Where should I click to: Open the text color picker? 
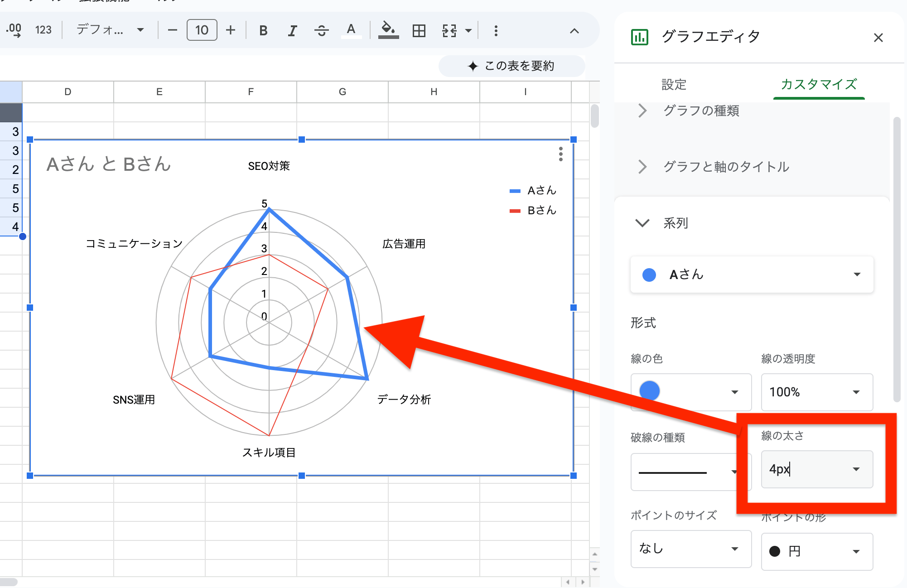(351, 30)
